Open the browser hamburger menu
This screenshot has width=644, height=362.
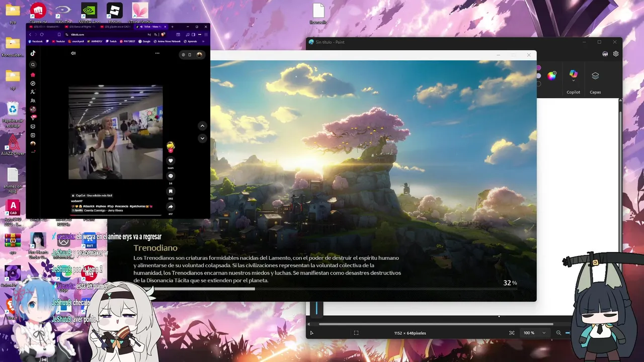206,35
